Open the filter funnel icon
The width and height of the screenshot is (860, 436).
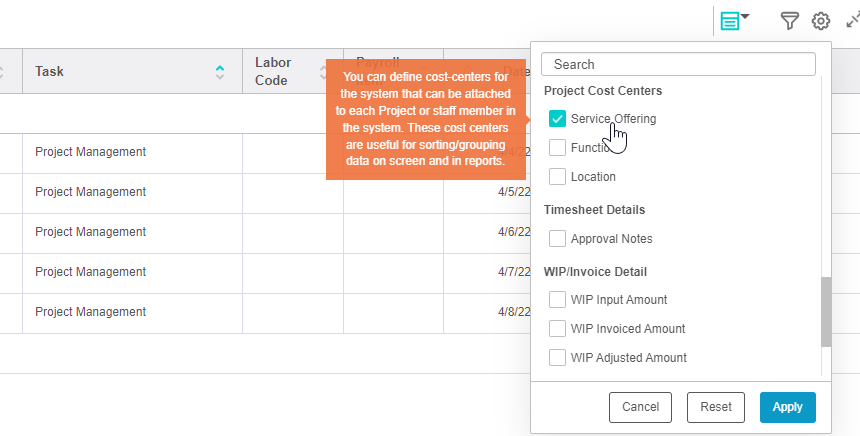(789, 21)
